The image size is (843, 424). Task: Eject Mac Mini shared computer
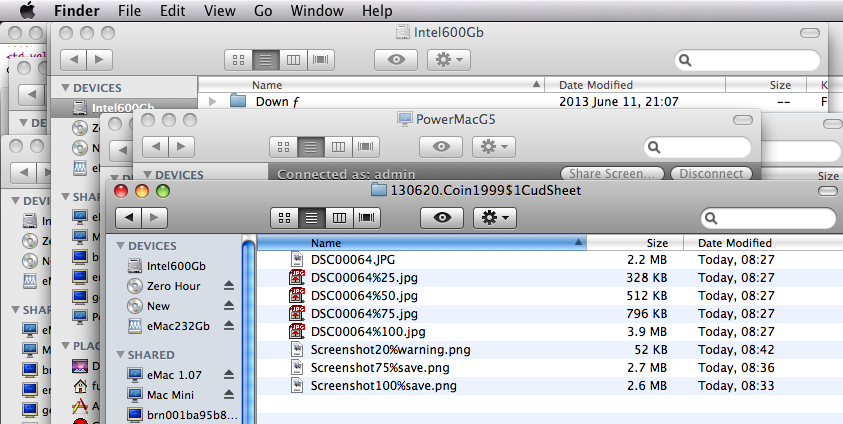pos(229,394)
